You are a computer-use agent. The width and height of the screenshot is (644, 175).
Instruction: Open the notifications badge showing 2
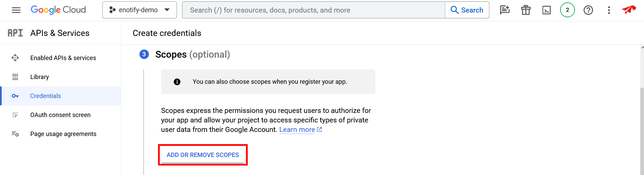tap(567, 10)
